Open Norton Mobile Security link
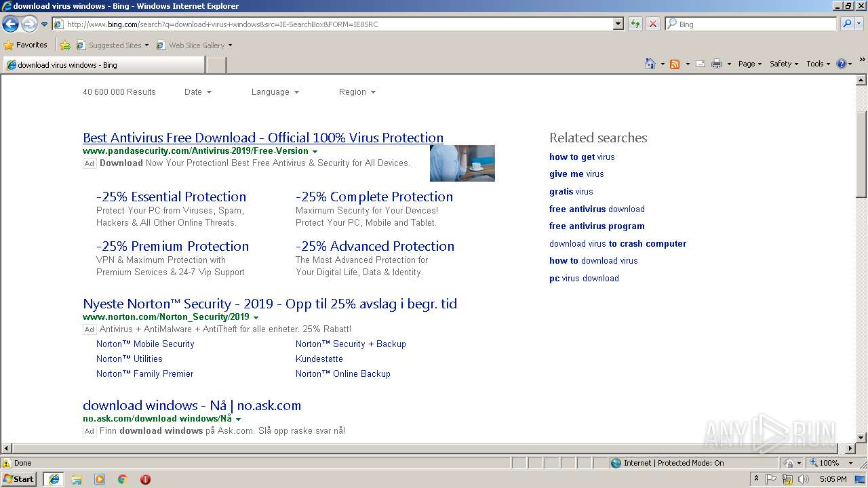This screenshot has height=488, width=868. point(145,344)
